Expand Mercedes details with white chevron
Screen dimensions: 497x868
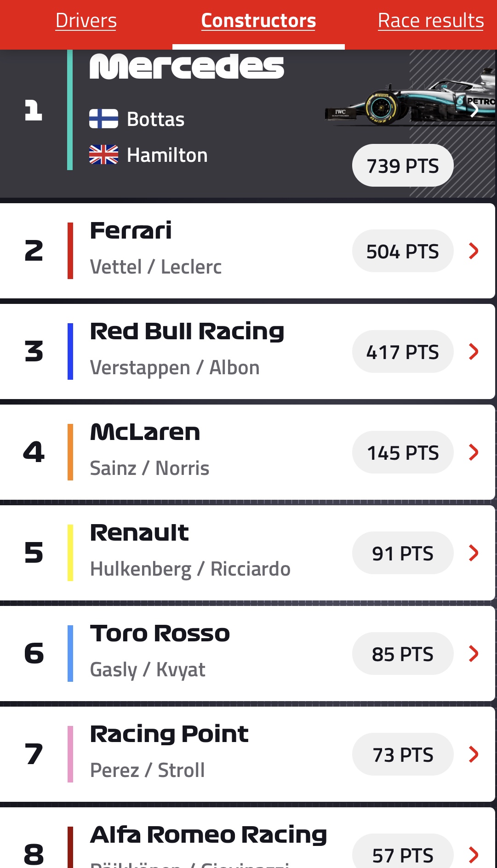[x=474, y=109]
